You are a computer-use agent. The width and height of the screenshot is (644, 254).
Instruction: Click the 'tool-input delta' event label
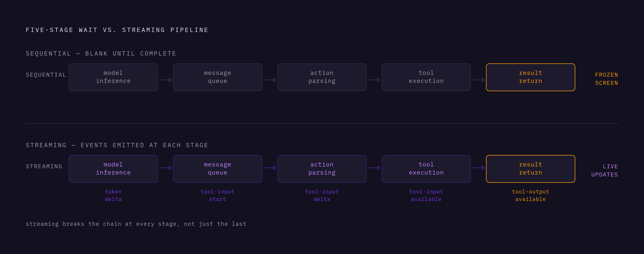coord(322,195)
